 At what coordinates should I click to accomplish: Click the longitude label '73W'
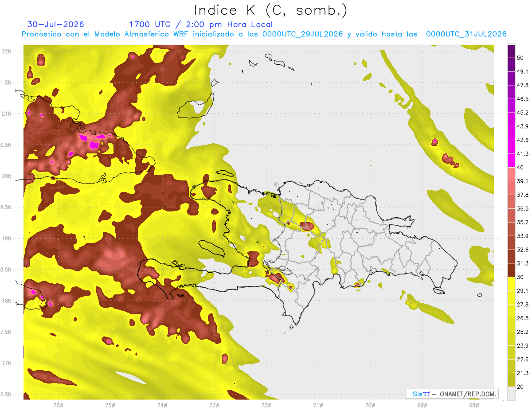tap(214, 405)
